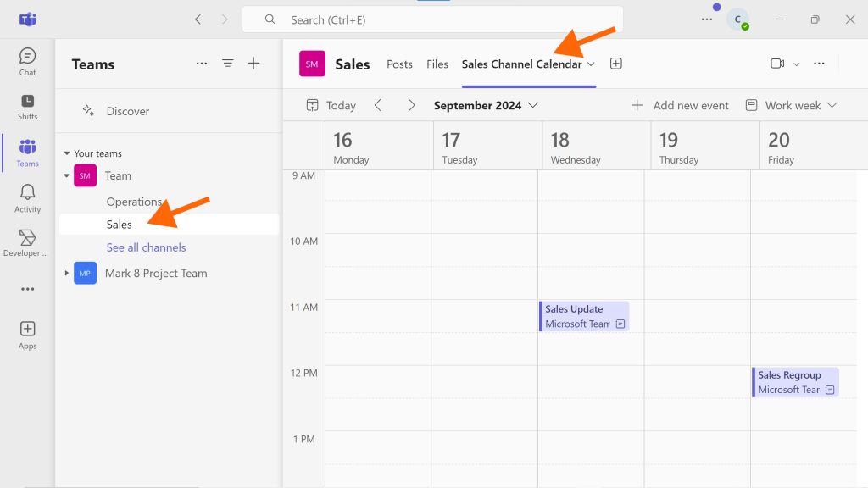Expand the Mark 8 Project Team
Viewport: 868px width, 488px height.
pos(66,273)
